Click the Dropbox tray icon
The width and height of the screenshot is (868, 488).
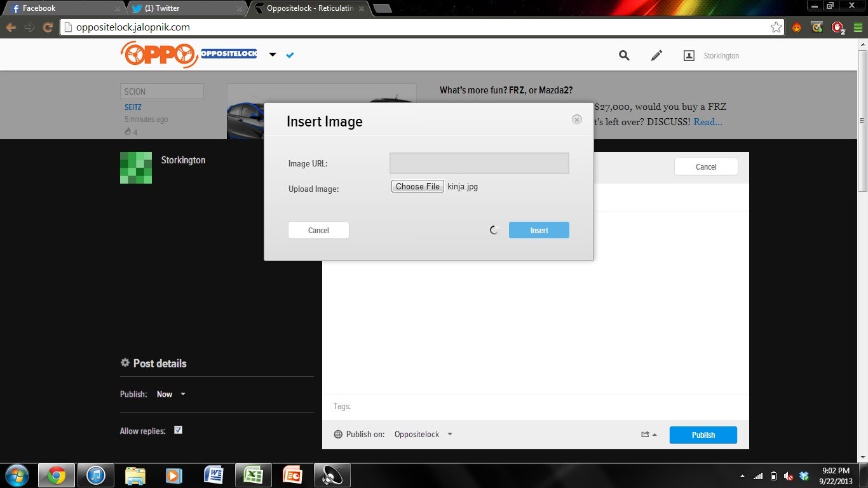tap(804, 476)
